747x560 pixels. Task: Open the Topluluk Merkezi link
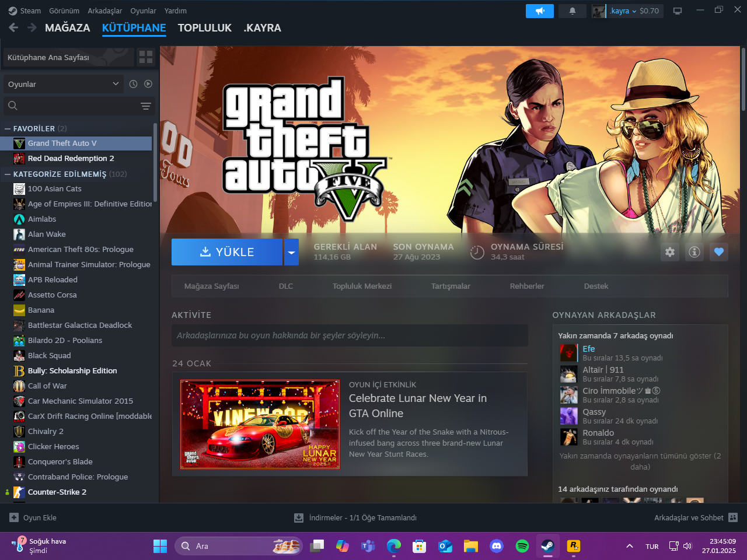point(362,286)
